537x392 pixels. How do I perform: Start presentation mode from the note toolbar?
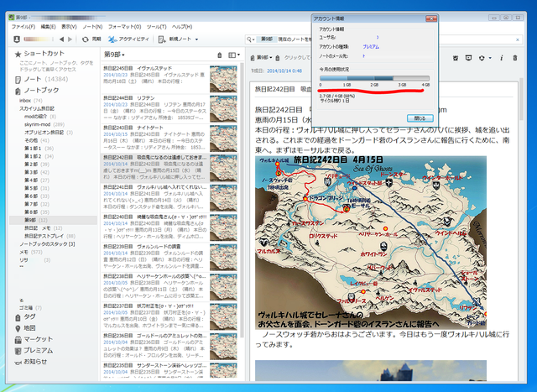tap(468, 58)
